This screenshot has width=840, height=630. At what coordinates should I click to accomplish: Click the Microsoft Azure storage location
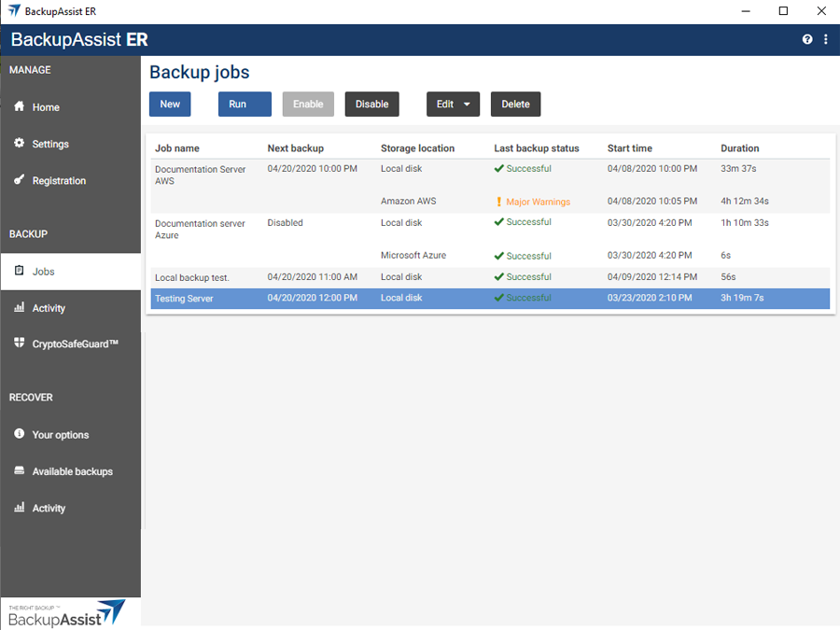pos(413,256)
